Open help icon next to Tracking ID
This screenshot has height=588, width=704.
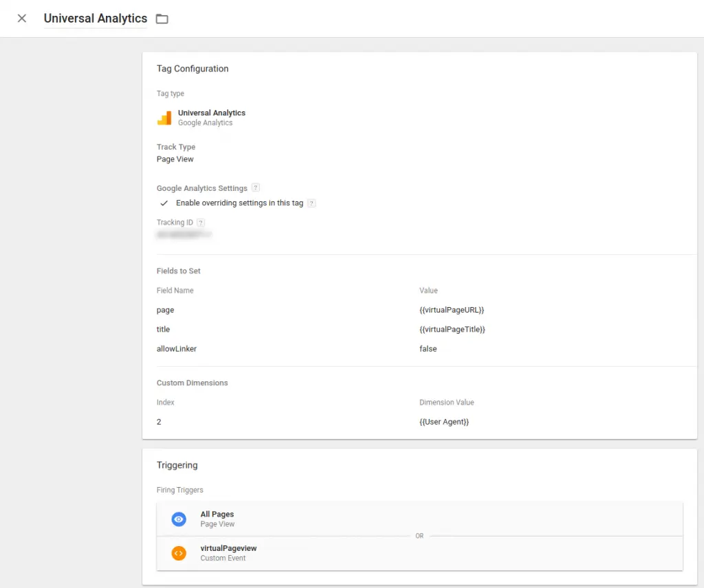tap(201, 223)
